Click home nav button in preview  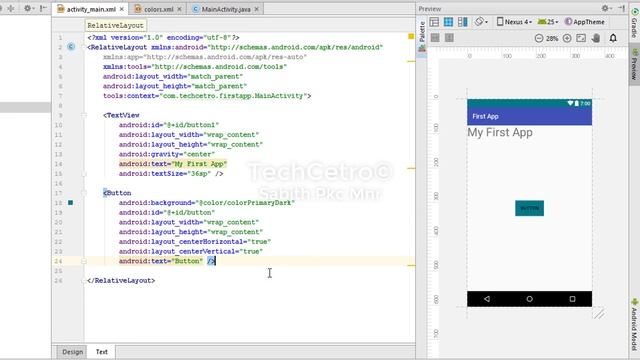click(x=529, y=299)
